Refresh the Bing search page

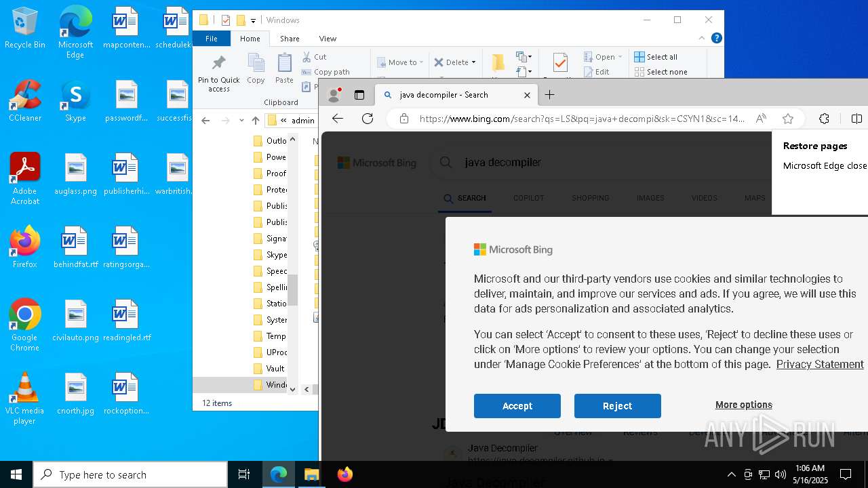coord(368,119)
